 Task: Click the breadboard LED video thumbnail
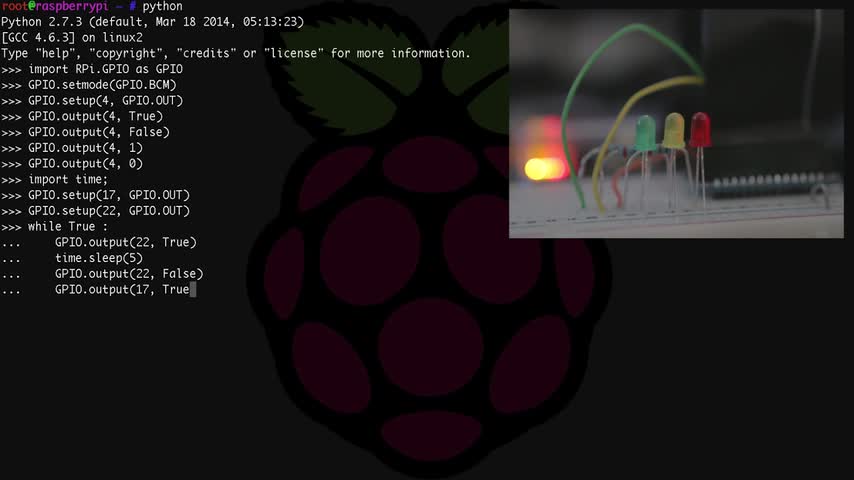pos(676,123)
